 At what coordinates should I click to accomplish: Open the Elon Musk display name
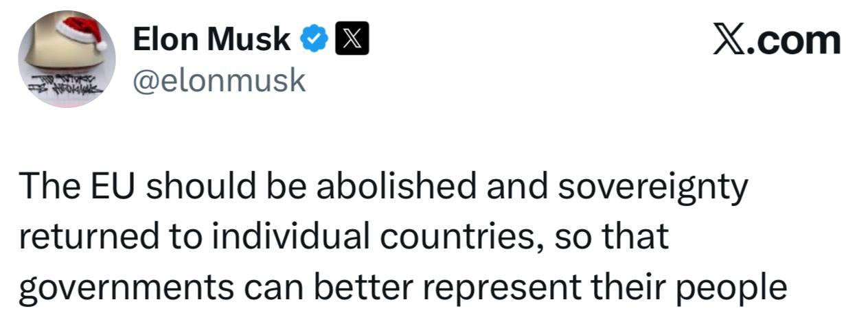[212, 40]
